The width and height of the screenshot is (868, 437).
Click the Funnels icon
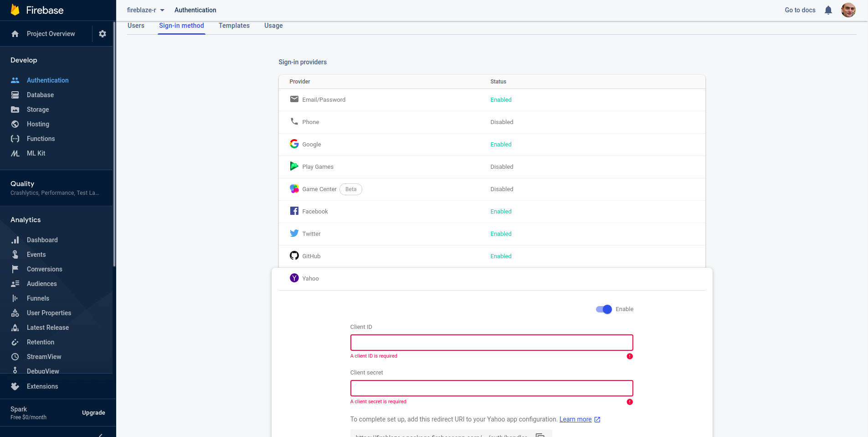(15, 298)
